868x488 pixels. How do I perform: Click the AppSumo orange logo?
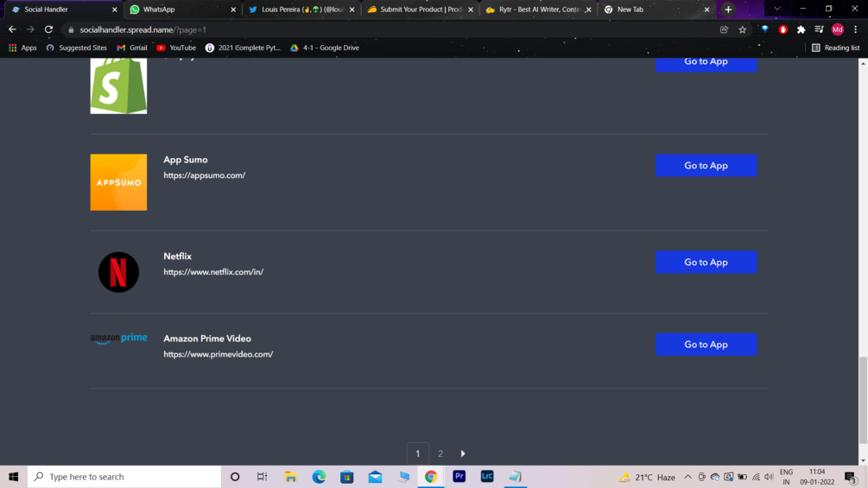pos(118,182)
